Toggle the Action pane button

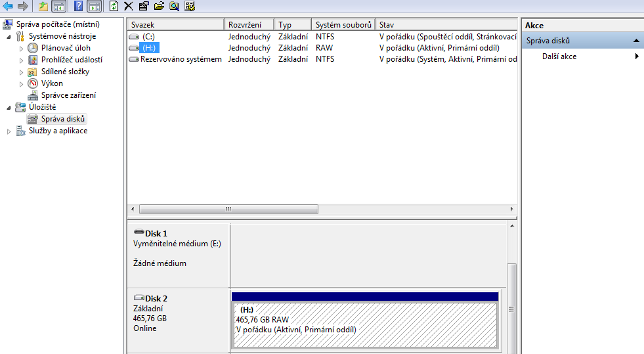(x=95, y=6)
